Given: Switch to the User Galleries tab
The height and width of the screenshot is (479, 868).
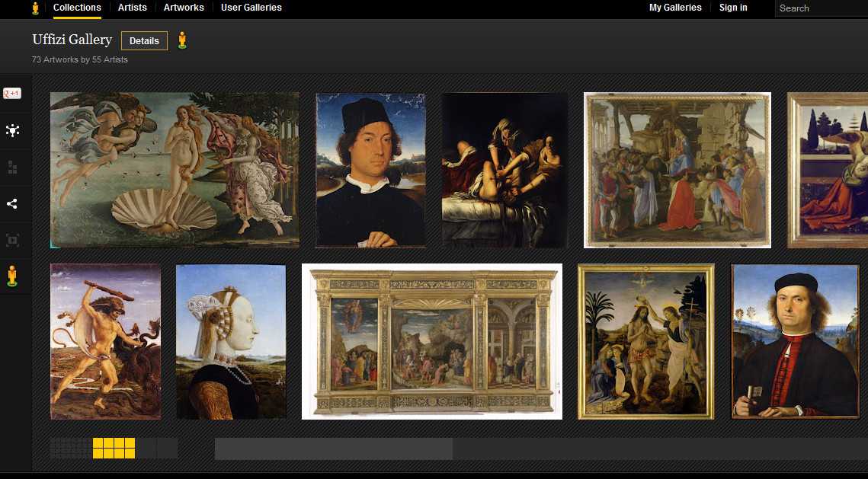Looking at the screenshot, I should point(251,8).
